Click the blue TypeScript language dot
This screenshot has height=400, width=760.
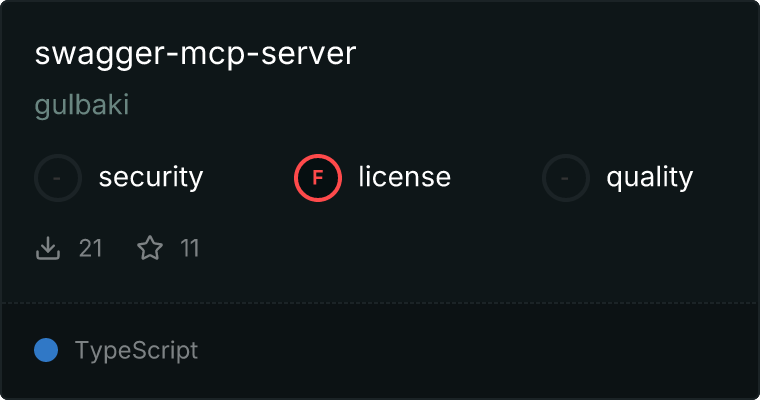click(x=46, y=350)
